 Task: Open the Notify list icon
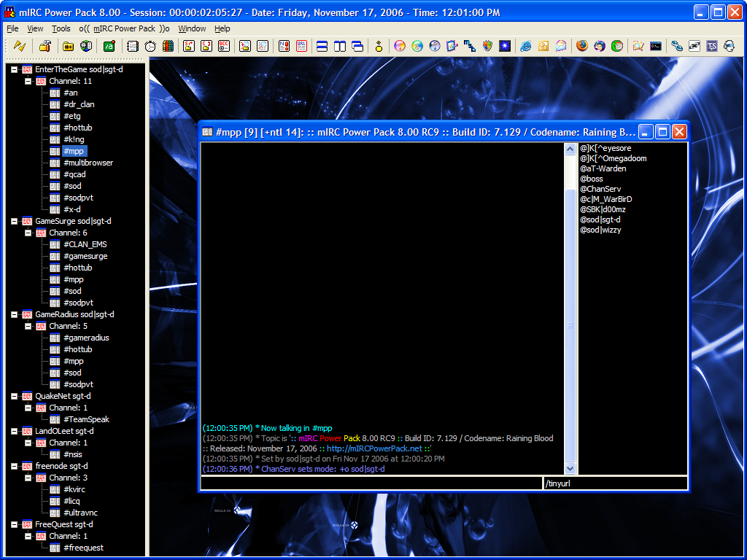click(x=285, y=46)
